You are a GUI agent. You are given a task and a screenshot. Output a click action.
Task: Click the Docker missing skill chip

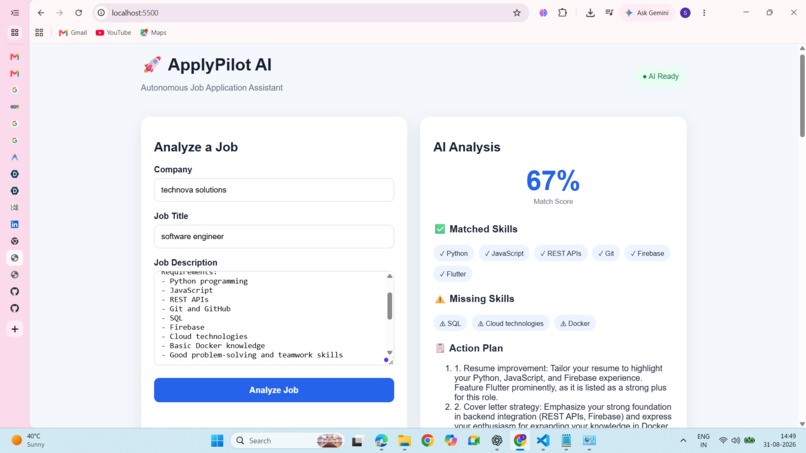(x=575, y=323)
